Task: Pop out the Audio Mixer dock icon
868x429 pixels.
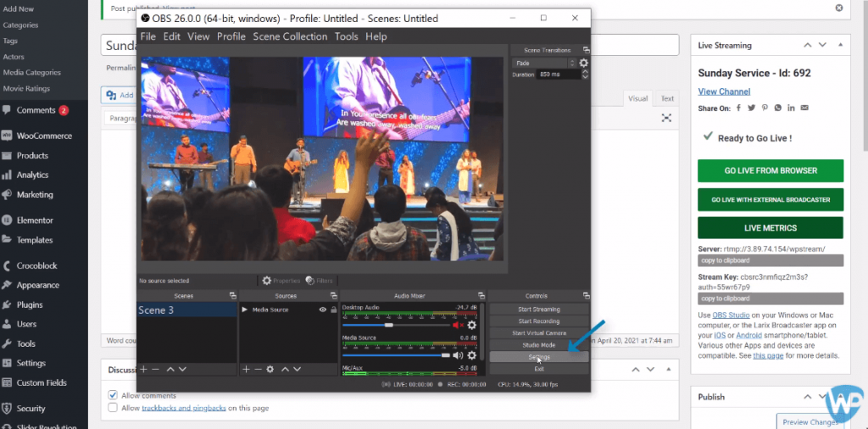Action: click(x=481, y=296)
